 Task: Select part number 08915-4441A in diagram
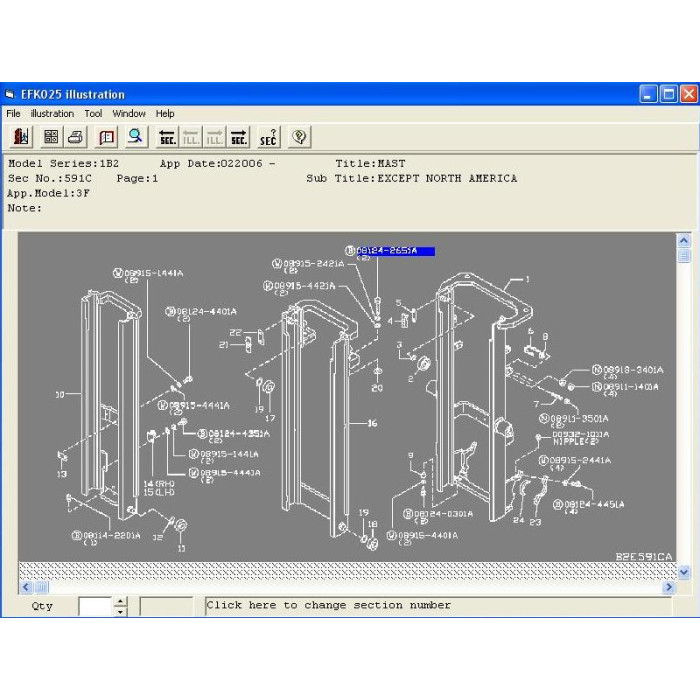click(x=199, y=405)
